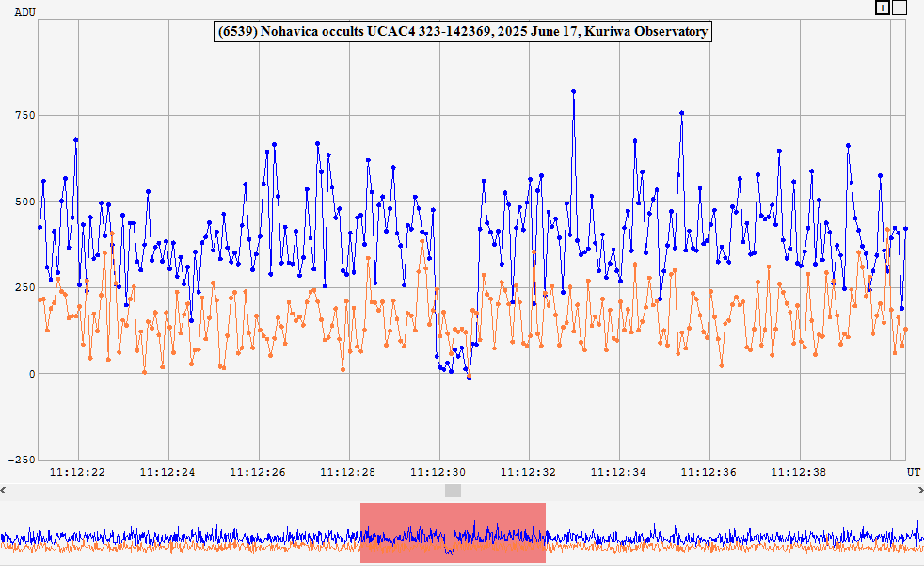This screenshot has height=566, width=924.
Task: Click the minus zoom-out button
Action: point(900,8)
